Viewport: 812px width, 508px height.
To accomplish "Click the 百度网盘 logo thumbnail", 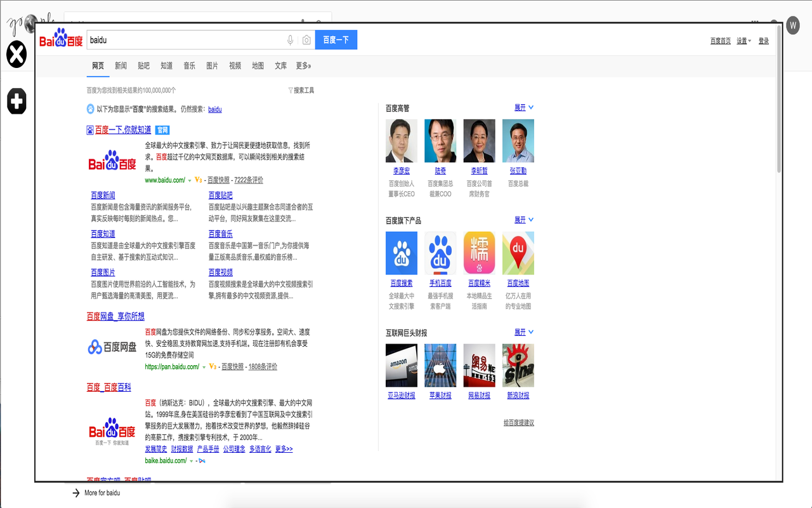I will click(112, 347).
